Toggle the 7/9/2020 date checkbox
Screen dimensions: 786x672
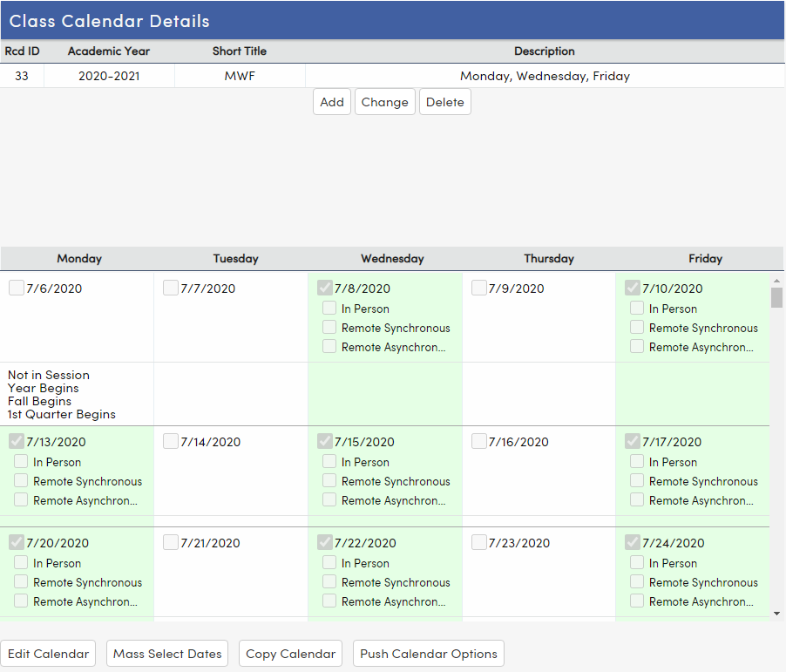point(478,288)
